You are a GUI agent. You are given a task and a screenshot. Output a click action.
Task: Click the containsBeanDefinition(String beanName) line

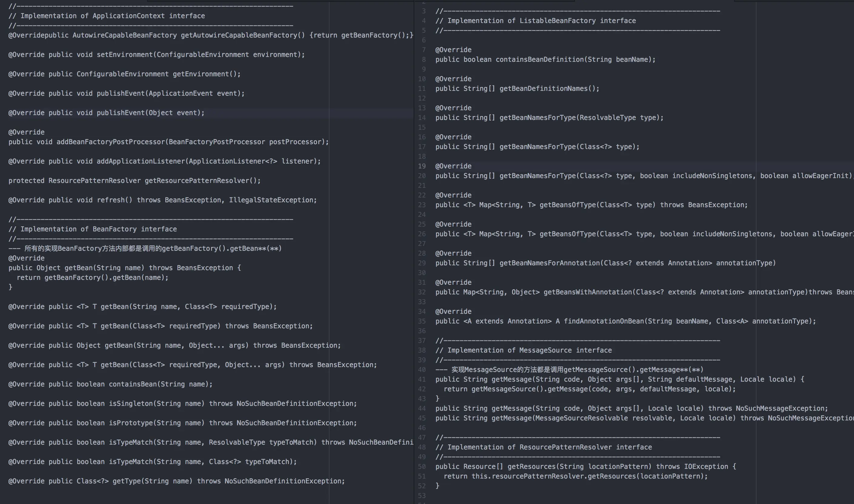[x=545, y=59]
